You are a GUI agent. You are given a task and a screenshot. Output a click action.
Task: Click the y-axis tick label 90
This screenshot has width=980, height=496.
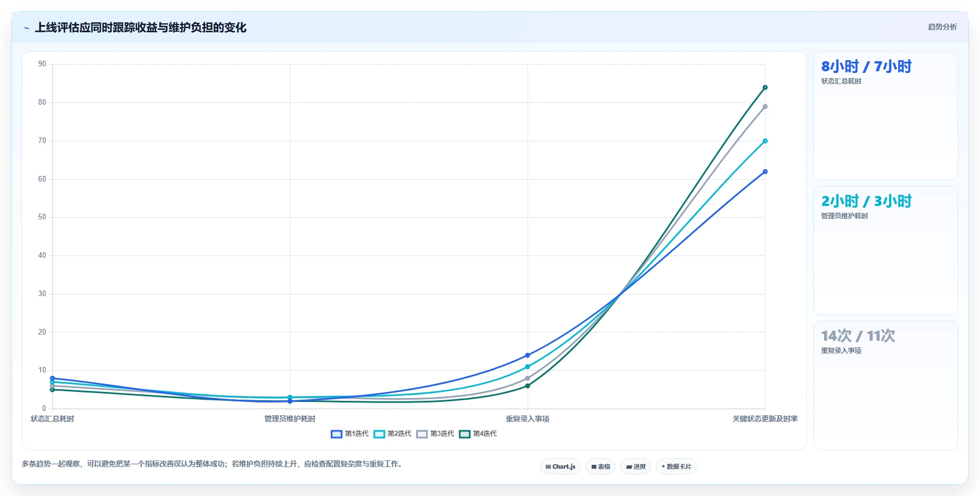click(42, 64)
